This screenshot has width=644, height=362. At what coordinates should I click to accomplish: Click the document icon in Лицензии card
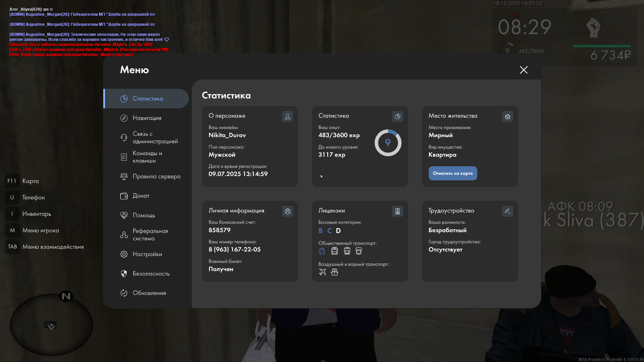point(397,211)
